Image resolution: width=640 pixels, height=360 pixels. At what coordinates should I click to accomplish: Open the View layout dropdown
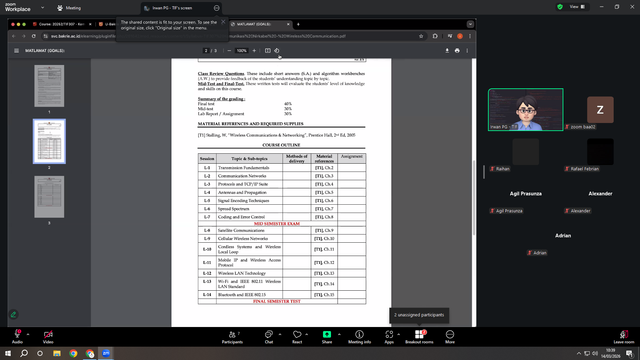577,7
